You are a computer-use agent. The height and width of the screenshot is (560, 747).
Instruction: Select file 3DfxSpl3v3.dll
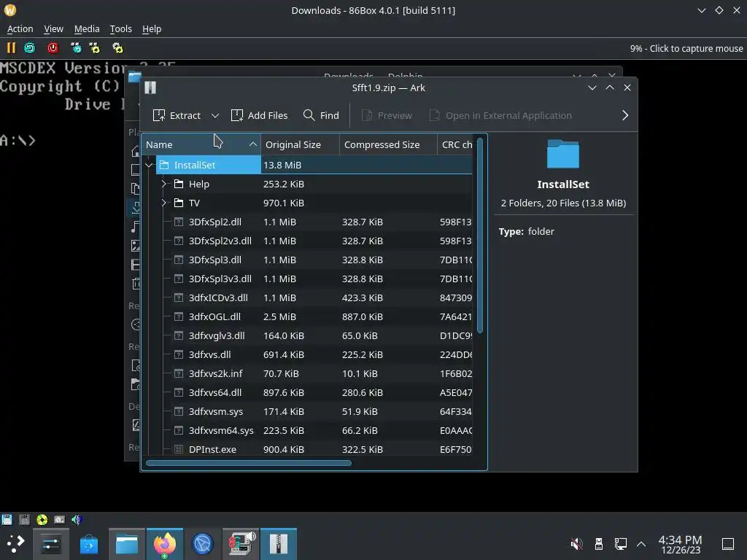(307, 279)
